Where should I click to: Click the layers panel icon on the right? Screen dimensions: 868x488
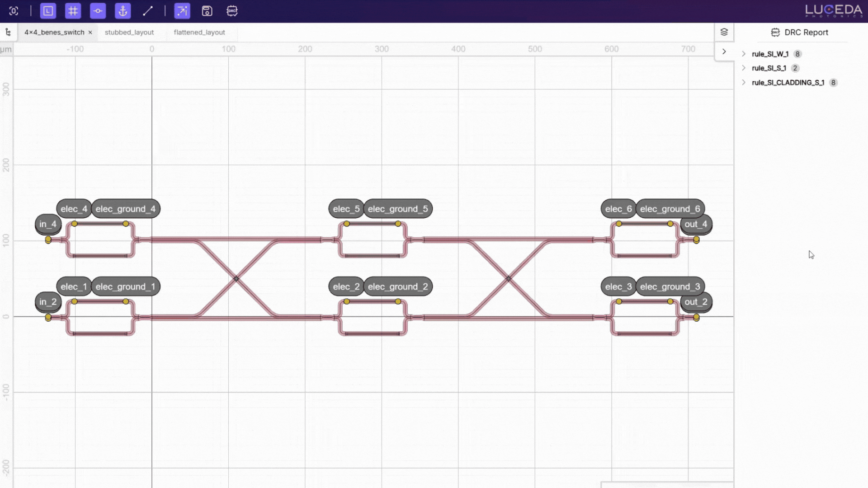coord(724,32)
